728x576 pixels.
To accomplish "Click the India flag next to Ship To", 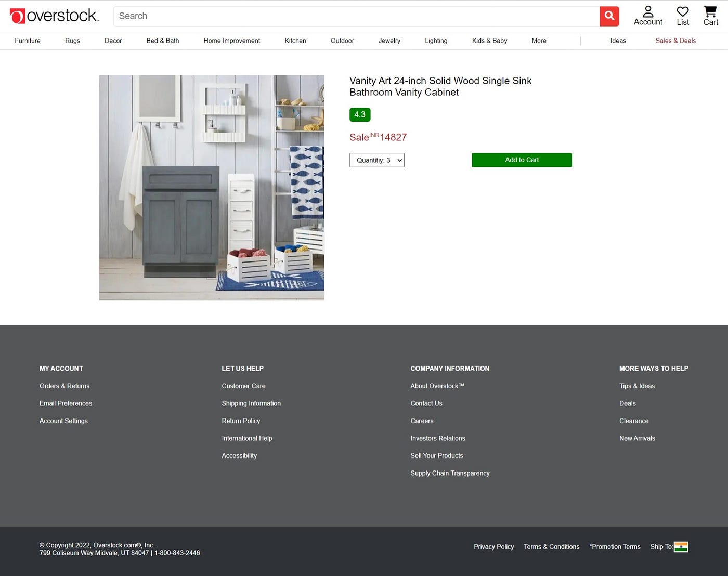I will (682, 546).
